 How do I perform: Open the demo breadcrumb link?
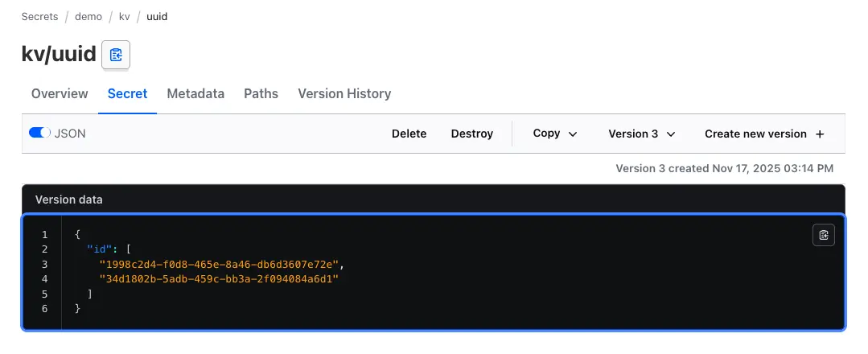[x=88, y=16]
